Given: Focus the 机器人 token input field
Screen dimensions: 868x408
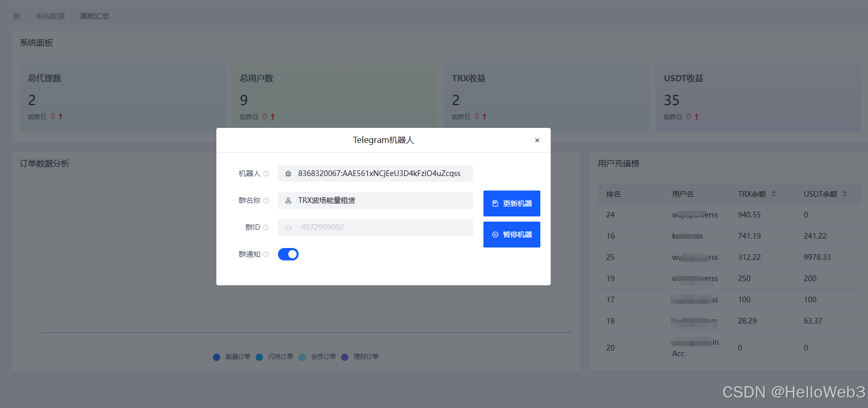Looking at the screenshot, I should point(375,173).
